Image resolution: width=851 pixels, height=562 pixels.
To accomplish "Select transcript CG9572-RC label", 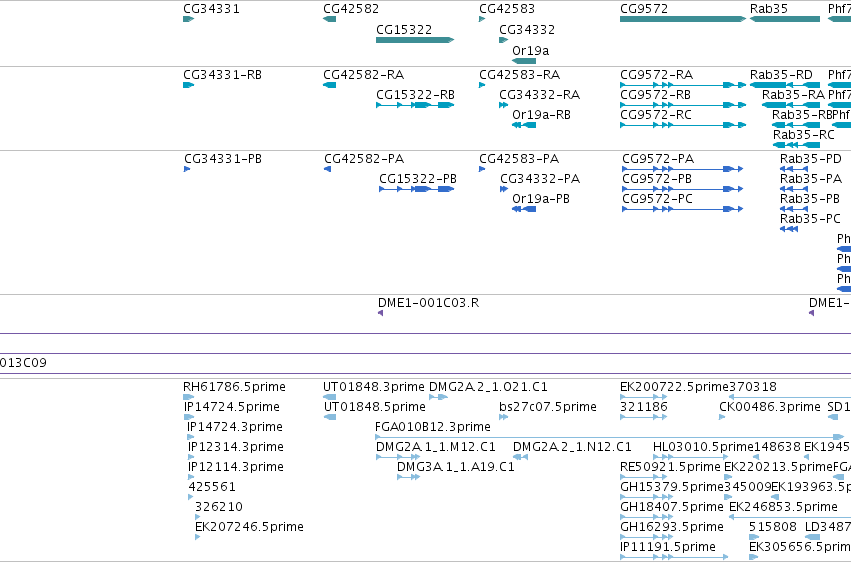I will pyautogui.click(x=656, y=114).
